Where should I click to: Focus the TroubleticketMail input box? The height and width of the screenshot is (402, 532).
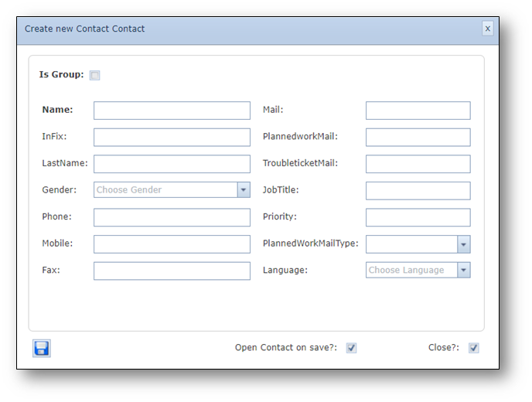(x=418, y=164)
